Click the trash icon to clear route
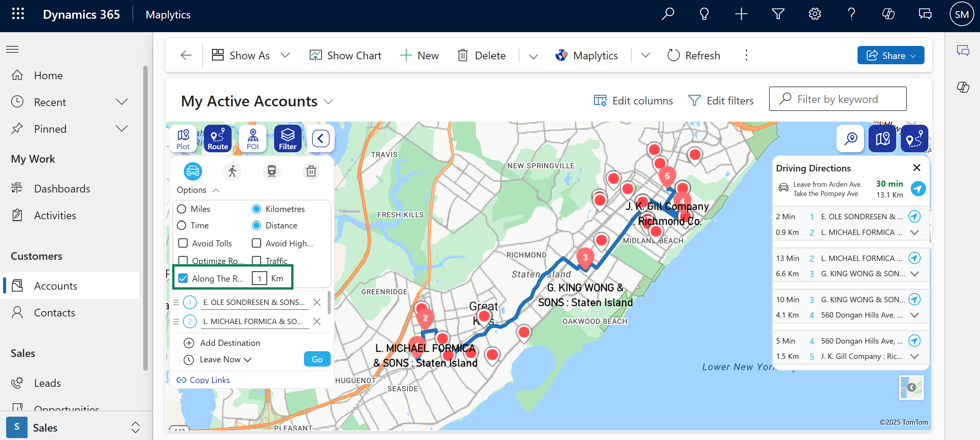980x440 pixels. 311,171
